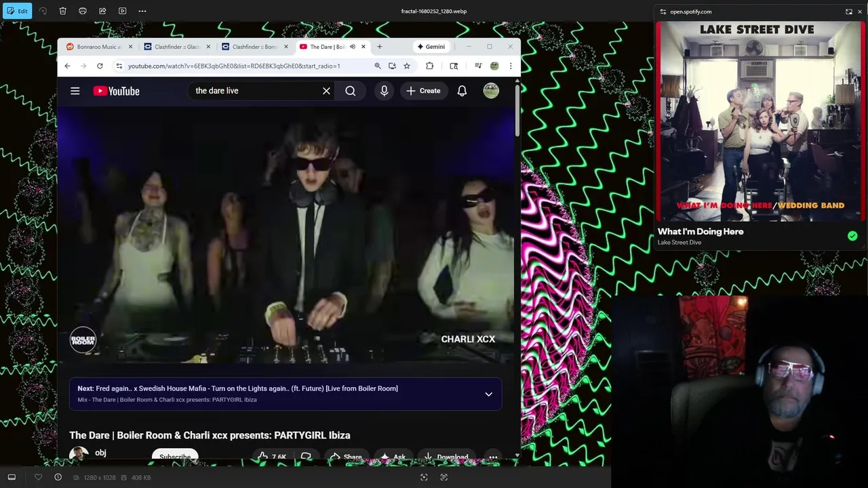
Task: Click the install app icon in address bar
Action: (x=392, y=66)
